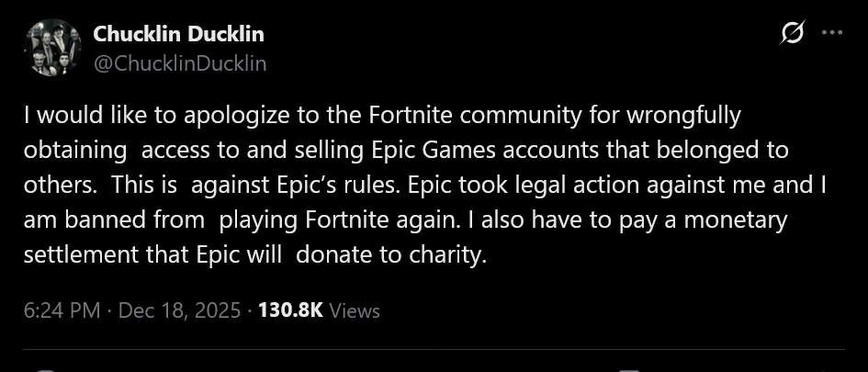Click the 130.8K view count

(x=290, y=310)
